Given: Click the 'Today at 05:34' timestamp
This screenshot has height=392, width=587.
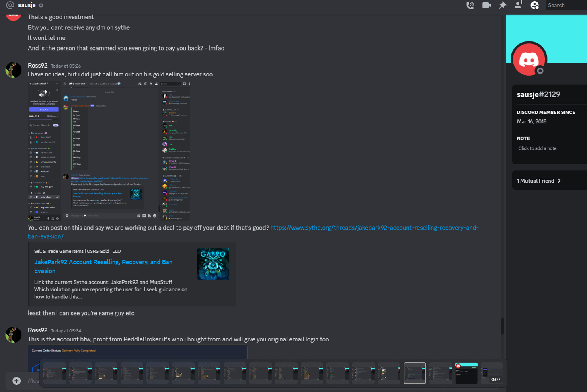Looking at the screenshot, I should pos(66,331).
